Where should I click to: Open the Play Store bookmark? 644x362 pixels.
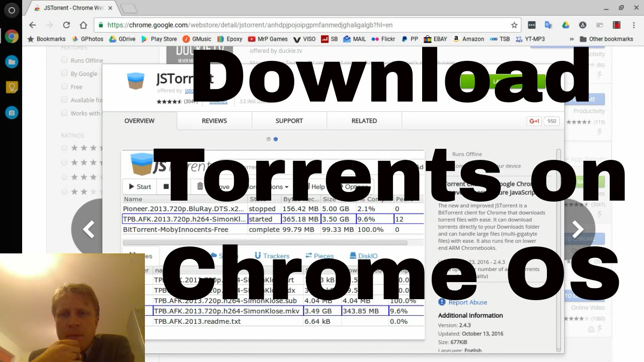click(159, 39)
